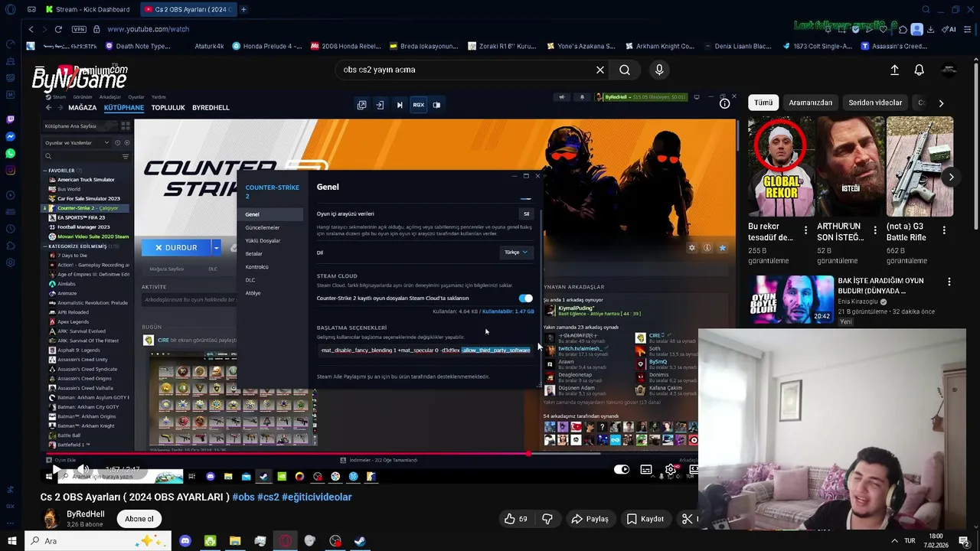Open the Arkham Knight bookmark
This screenshot has width=980, height=551.
click(x=658, y=46)
